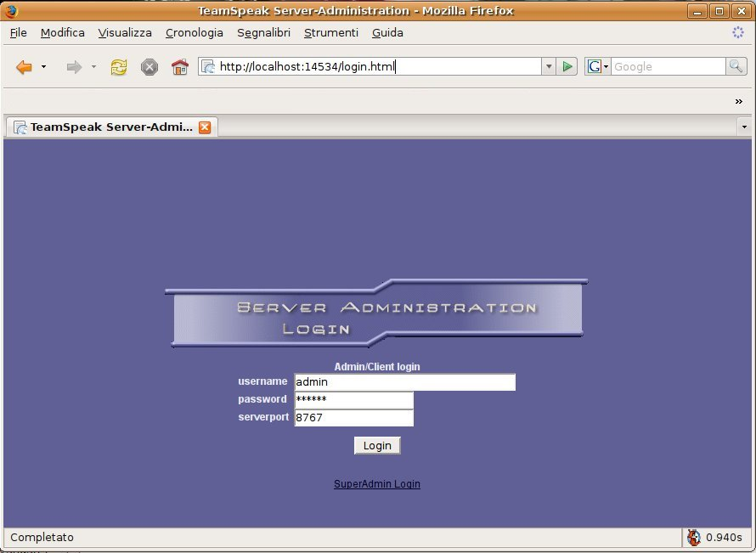
Task: Open the Back history dropdown arrow
Action: click(x=43, y=67)
